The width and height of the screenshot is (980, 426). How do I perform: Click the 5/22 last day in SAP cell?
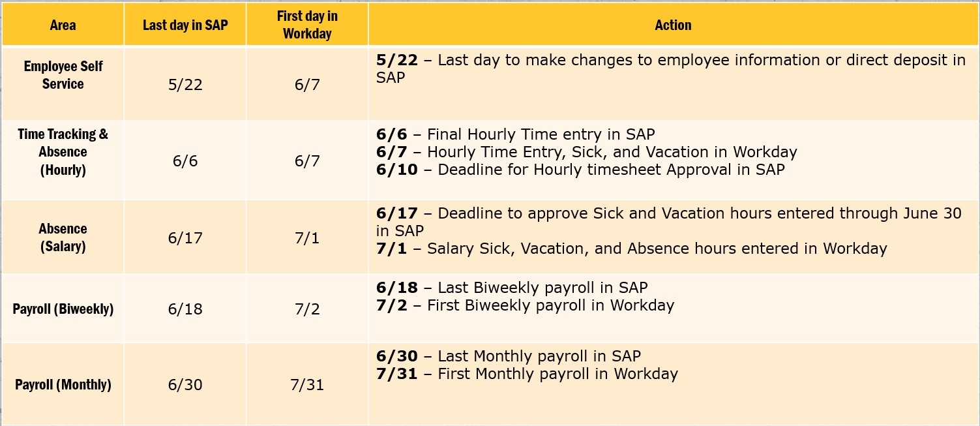tap(185, 85)
